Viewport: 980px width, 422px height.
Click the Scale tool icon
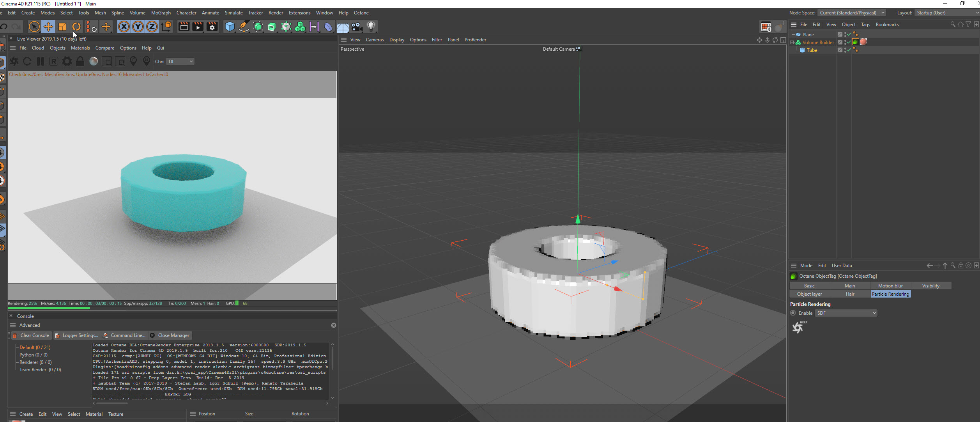[x=62, y=27]
